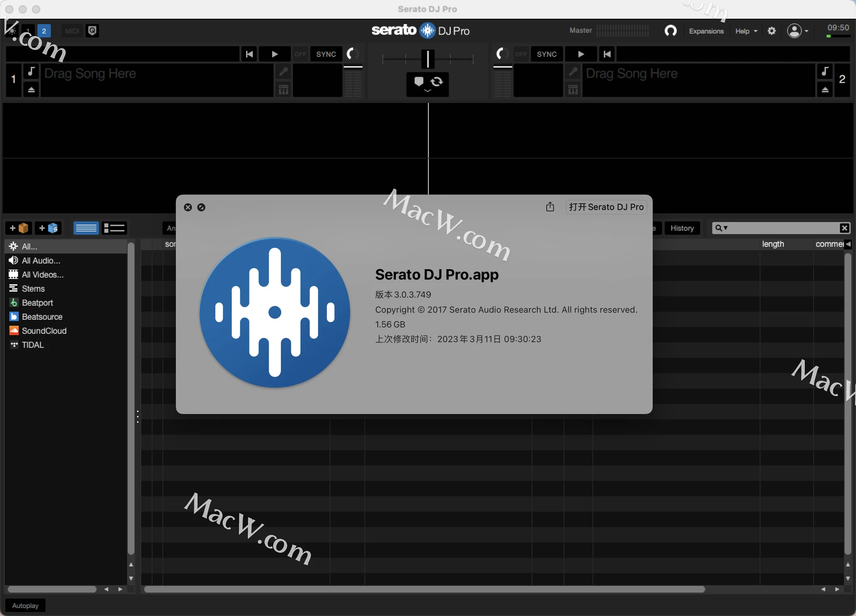Expand the All Audio tree item
The width and height of the screenshot is (856, 616).
pos(40,260)
